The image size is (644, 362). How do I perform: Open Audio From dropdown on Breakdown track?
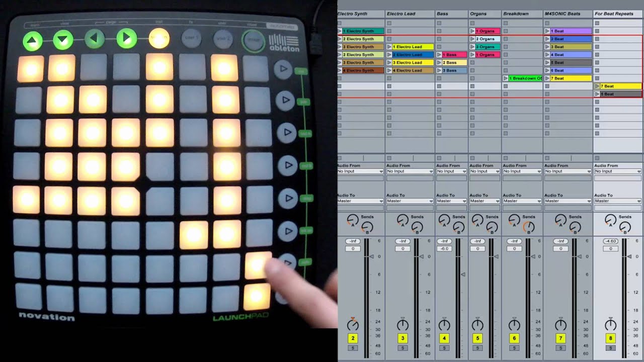point(522,171)
